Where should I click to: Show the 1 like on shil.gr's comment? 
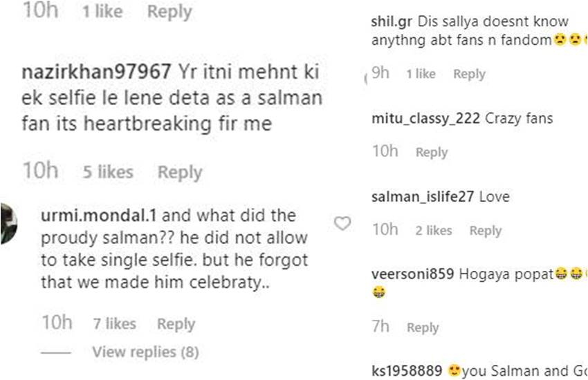421,74
